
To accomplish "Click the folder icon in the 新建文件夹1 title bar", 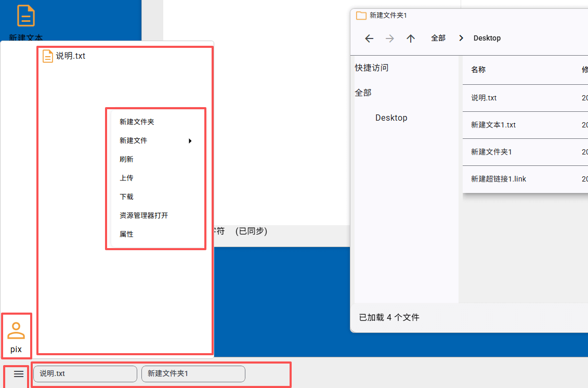I will click(361, 16).
